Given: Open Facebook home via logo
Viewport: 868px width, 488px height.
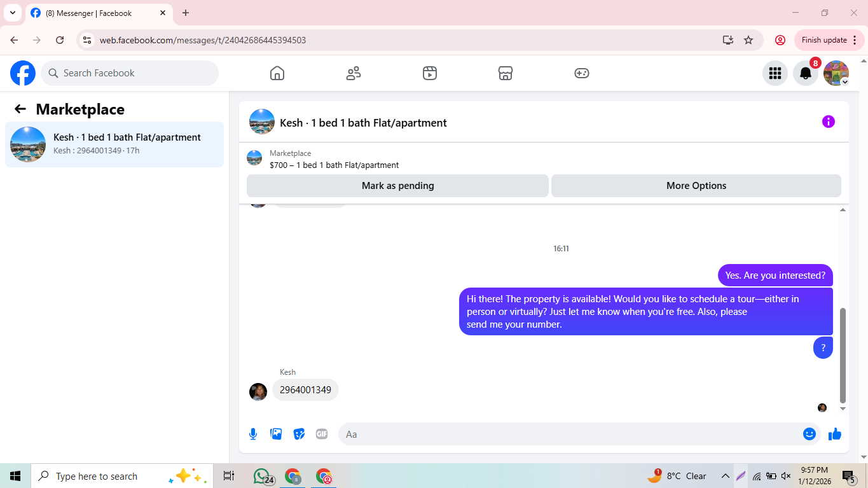Looking at the screenshot, I should point(23,73).
